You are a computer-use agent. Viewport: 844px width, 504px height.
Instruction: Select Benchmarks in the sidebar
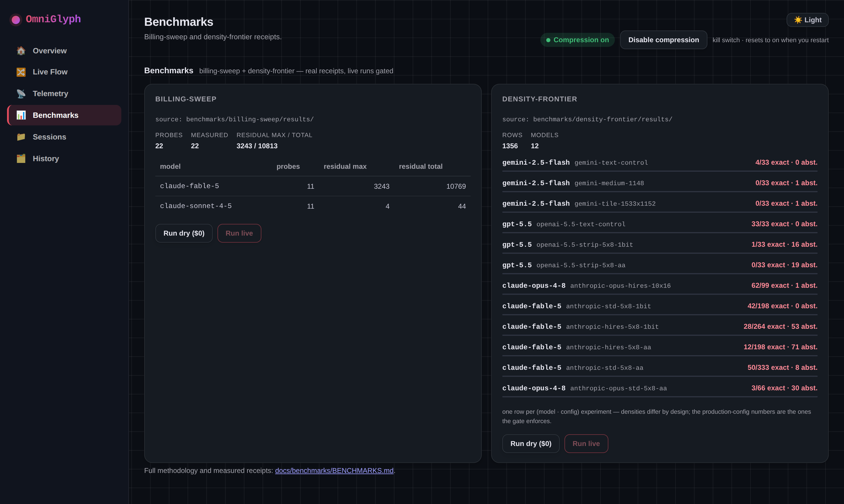click(x=64, y=115)
